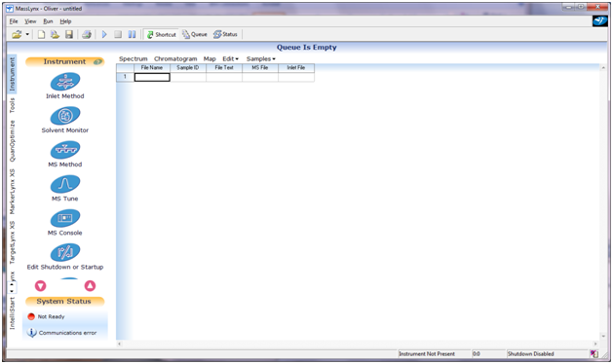Switch to the QuanOptimize side tab

(12, 141)
